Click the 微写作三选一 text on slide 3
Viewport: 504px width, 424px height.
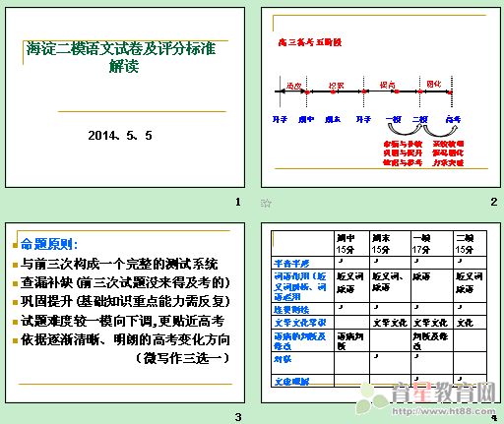182,358
